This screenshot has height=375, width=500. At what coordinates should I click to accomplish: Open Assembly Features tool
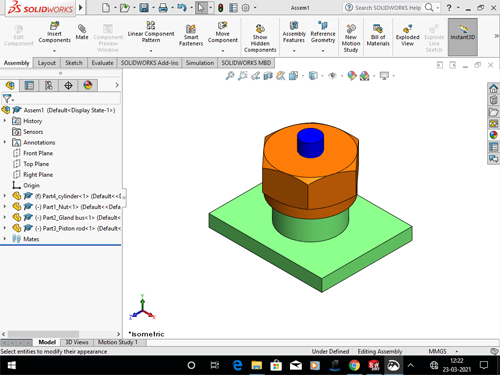tap(294, 32)
